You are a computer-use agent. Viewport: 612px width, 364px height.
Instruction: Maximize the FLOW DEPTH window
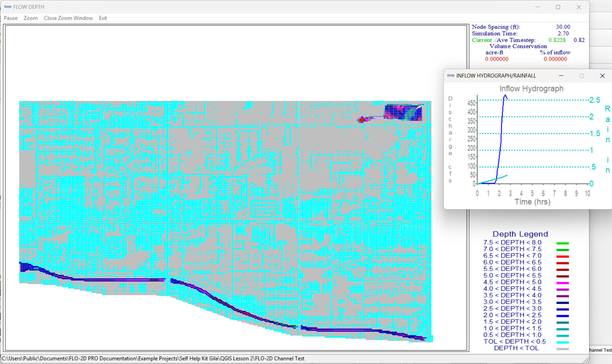pos(558,7)
